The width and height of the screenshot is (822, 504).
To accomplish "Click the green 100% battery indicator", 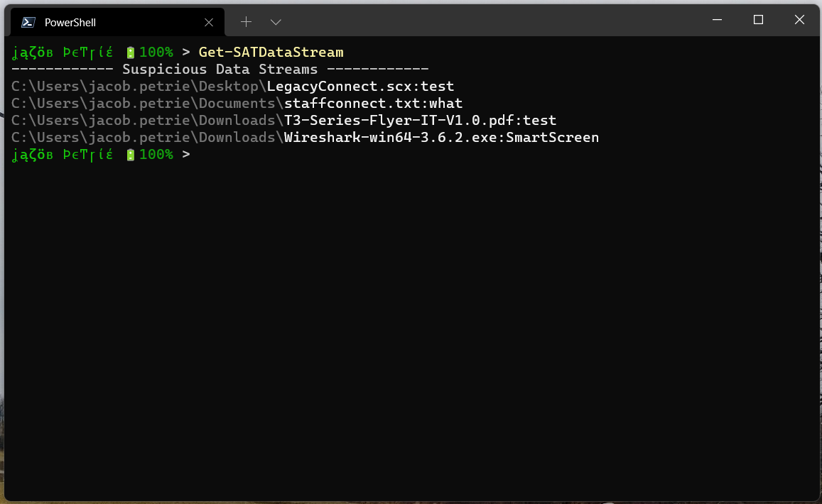I will (156, 51).
